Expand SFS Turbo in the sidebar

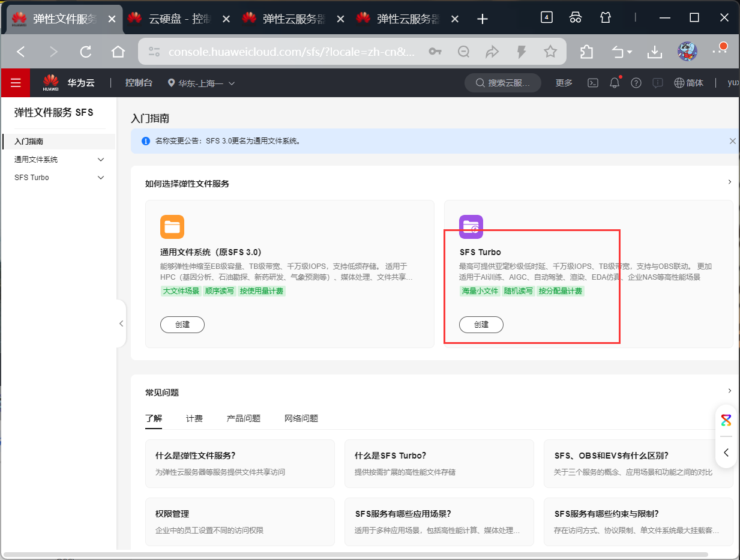pyautogui.click(x=101, y=178)
